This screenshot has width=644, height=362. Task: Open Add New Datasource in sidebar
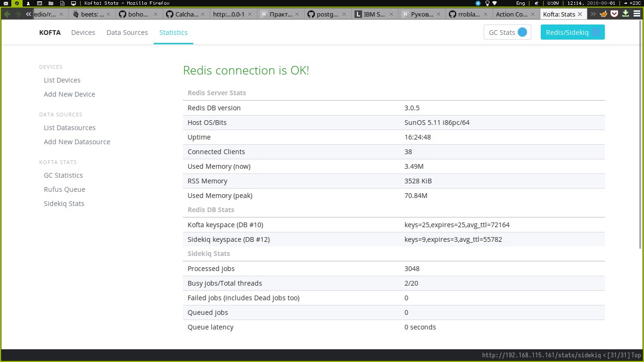click(77, 142)
